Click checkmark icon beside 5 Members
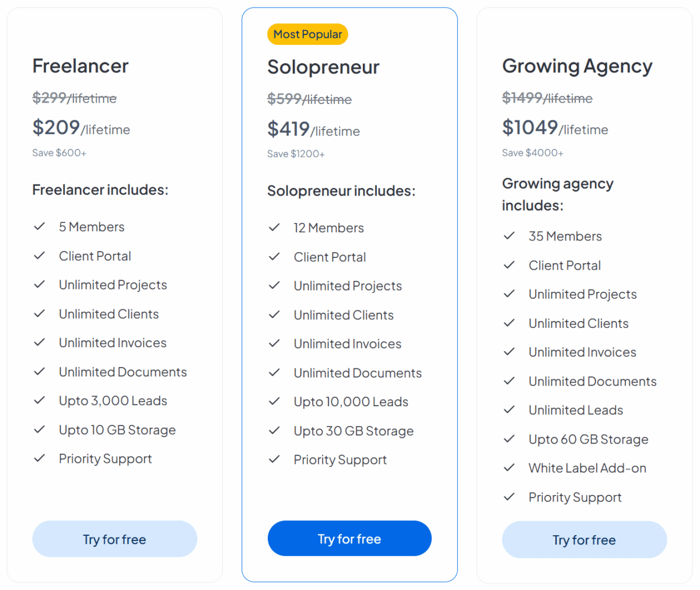Image resolution: width=700 pixels, height=590 pixels. pos(40,226)
